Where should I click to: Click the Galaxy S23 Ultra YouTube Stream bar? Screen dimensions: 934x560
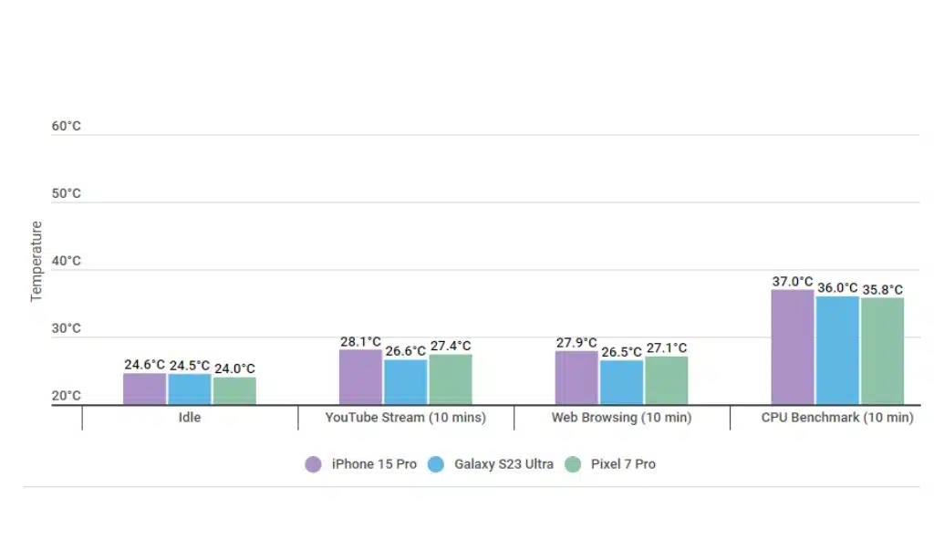point(406,382)
